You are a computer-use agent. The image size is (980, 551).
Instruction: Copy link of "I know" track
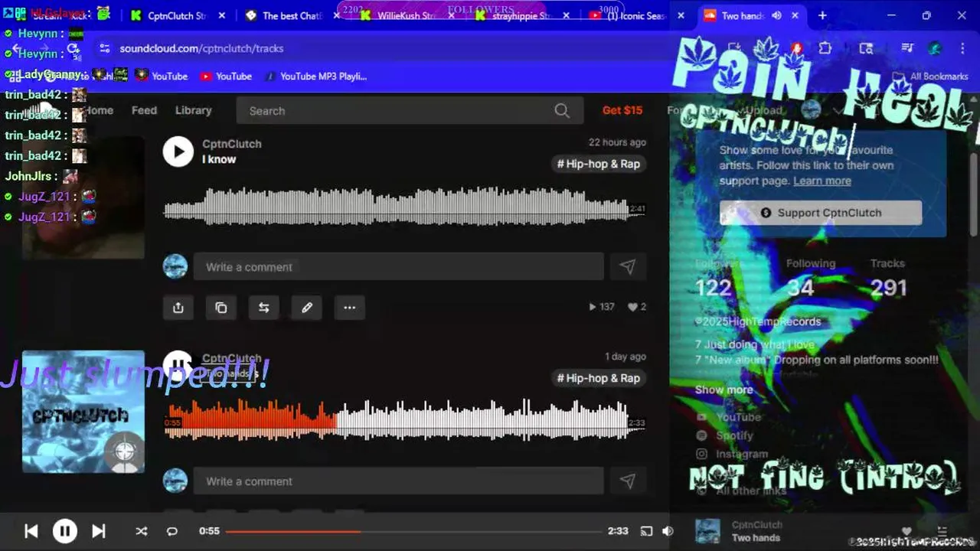tap(221, 308)
